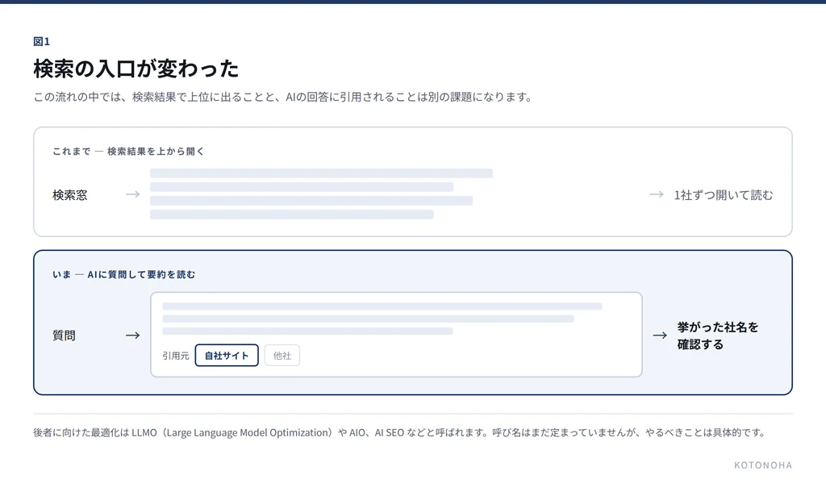
Task: Click the subtitle starting この流れの中では
Action: tap(285, 97)
